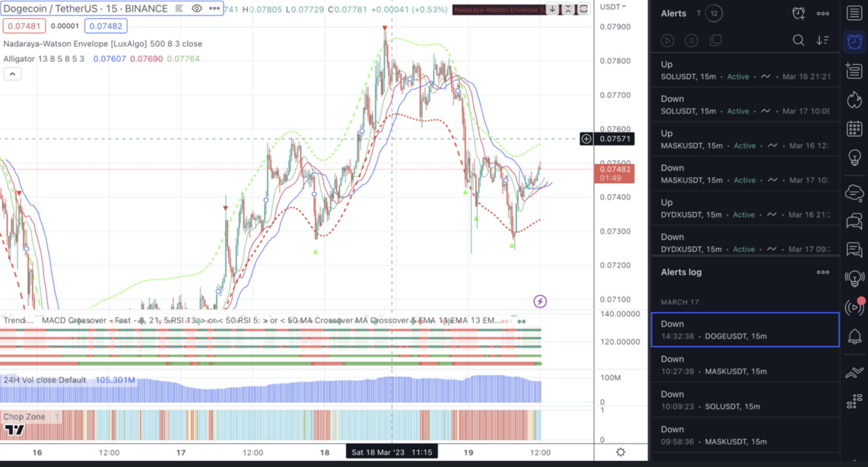Open the Economic Calendar sidebar icon
Viewport: 868px width, 467px height.
click(x=854, y=128)
